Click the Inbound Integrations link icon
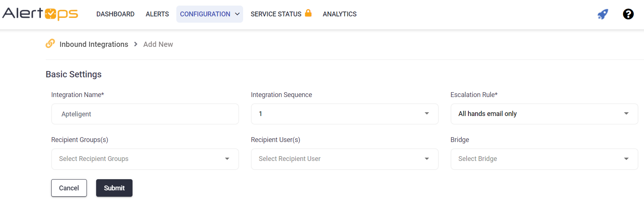 tap(50, 43)
